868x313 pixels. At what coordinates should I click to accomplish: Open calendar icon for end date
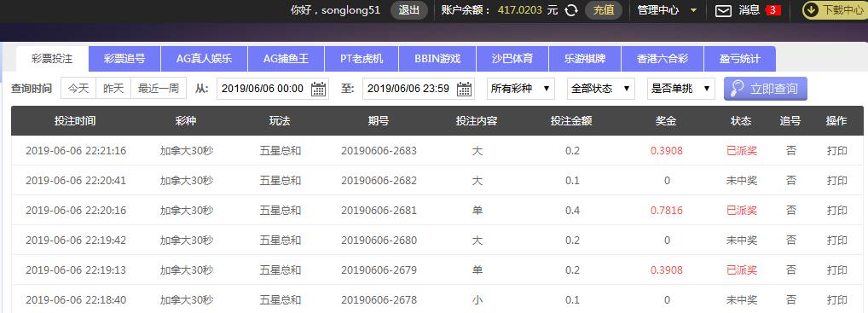(x=464, y=89)
